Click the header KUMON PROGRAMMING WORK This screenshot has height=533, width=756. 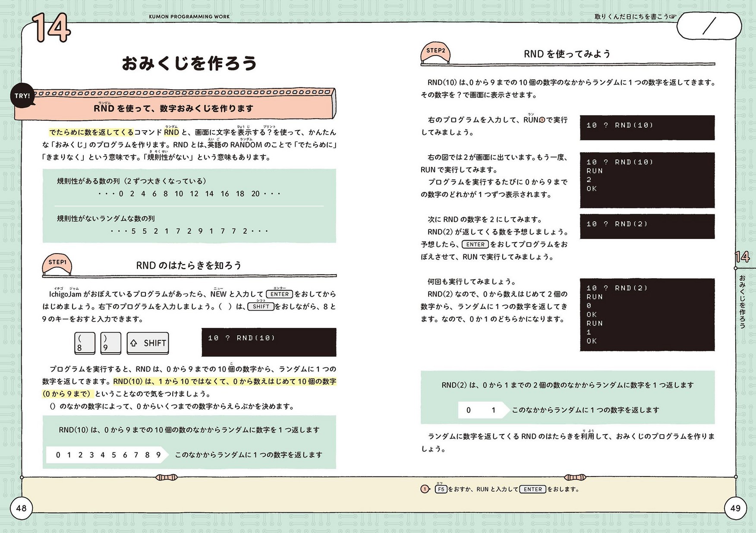coord(189,16)
